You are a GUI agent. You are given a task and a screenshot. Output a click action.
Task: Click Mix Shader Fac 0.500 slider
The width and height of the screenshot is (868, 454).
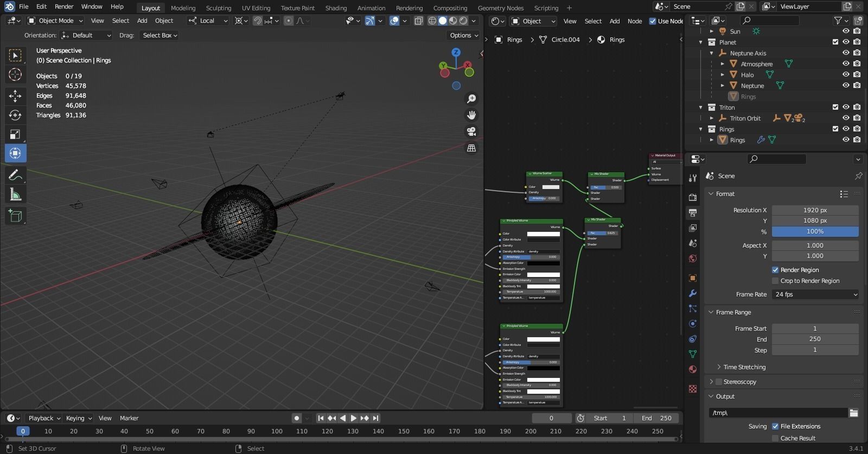(606, 187)
